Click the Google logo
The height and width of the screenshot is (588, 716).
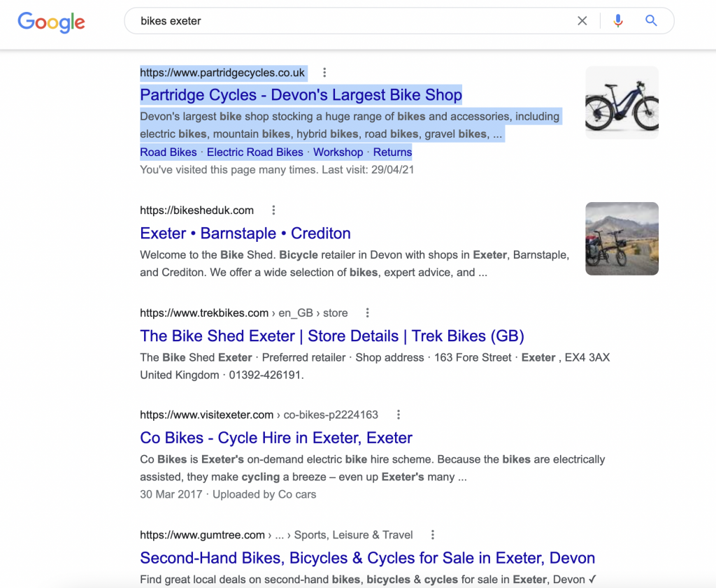coord(51,22)
